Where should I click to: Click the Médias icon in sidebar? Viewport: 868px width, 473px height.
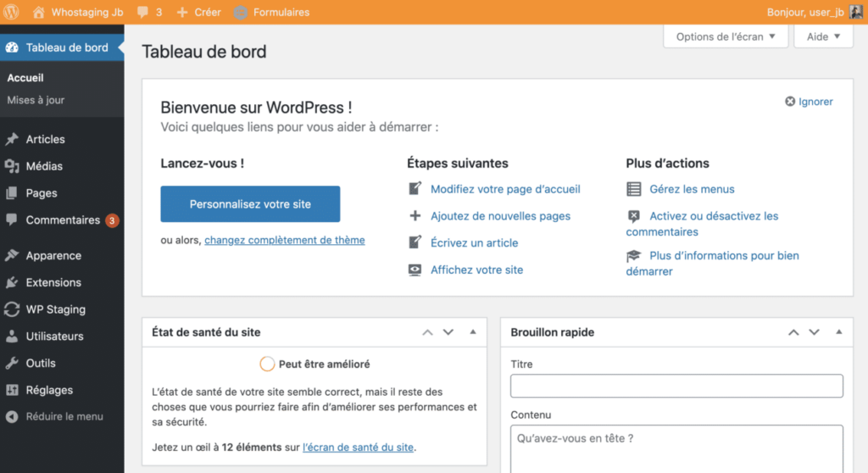click(12, 165)
